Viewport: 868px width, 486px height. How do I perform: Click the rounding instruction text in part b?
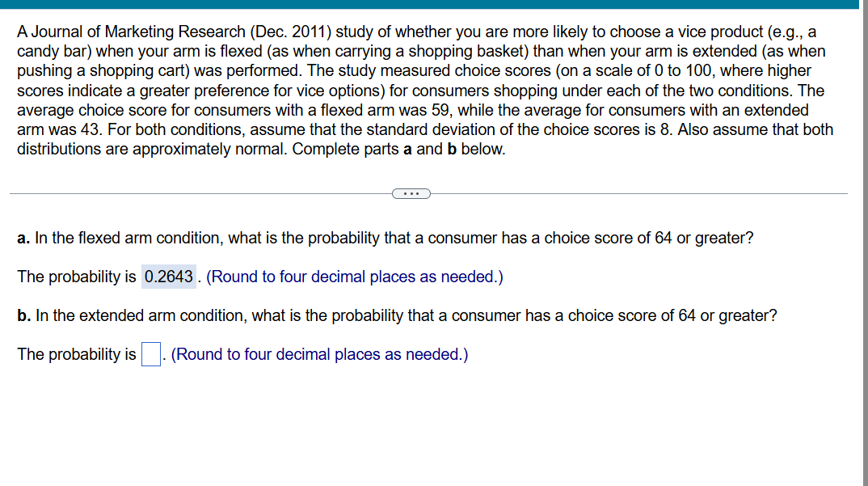[x=319, y=353]
